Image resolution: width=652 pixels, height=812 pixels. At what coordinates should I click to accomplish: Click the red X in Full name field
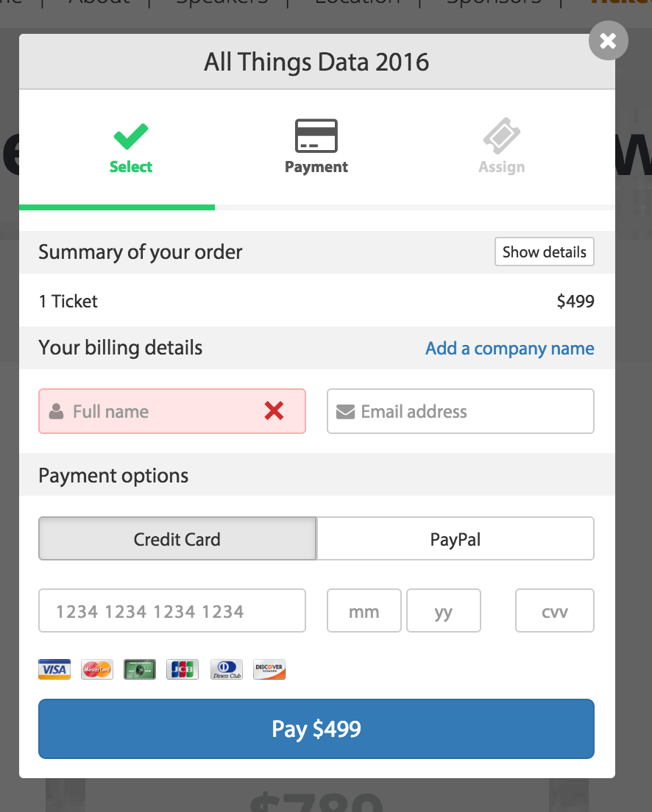click(x=274, y=410)
